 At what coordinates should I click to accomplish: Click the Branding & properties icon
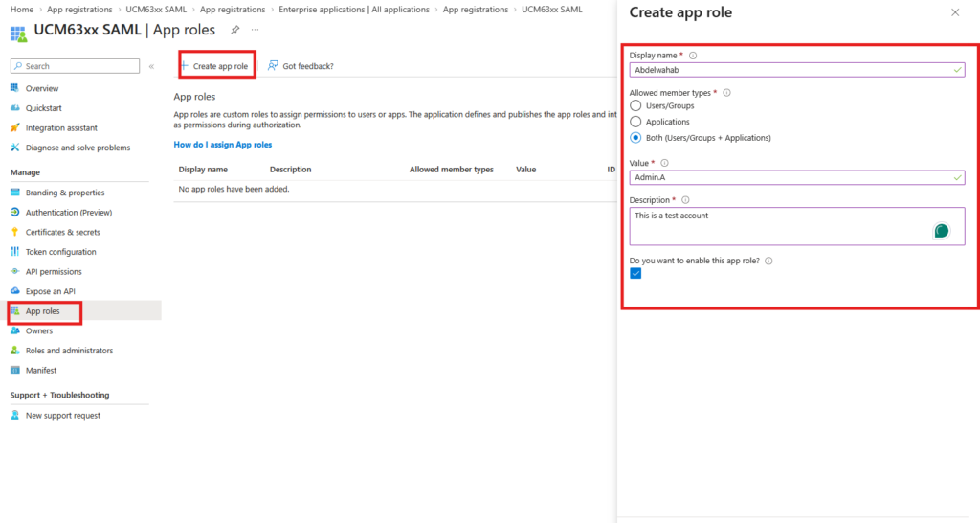tap(14, 193)
